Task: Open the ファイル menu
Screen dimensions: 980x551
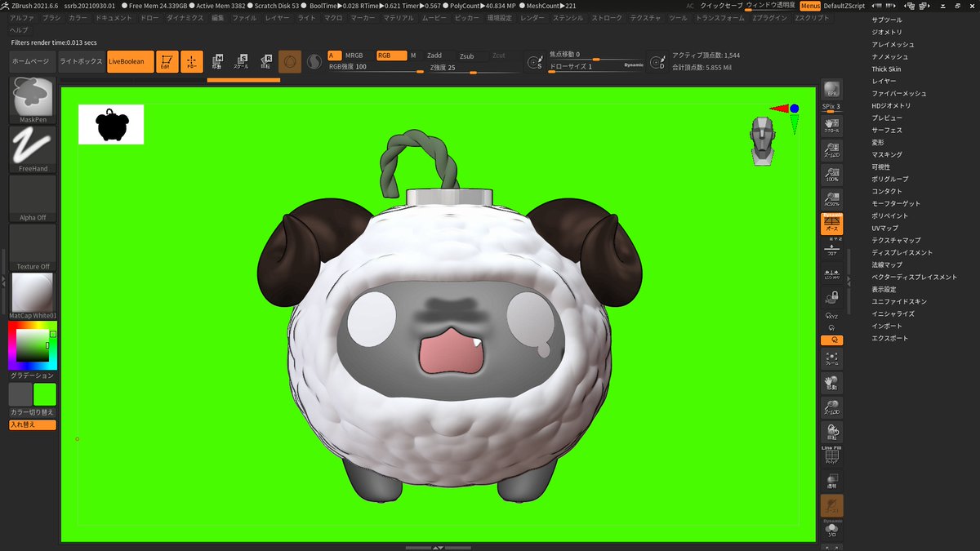Action: [243, 17]
